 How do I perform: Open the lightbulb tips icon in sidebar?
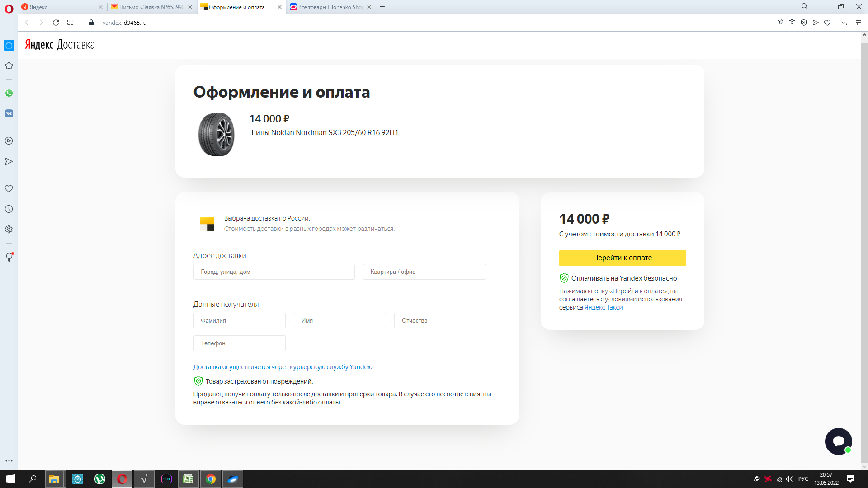pos(9,257)
